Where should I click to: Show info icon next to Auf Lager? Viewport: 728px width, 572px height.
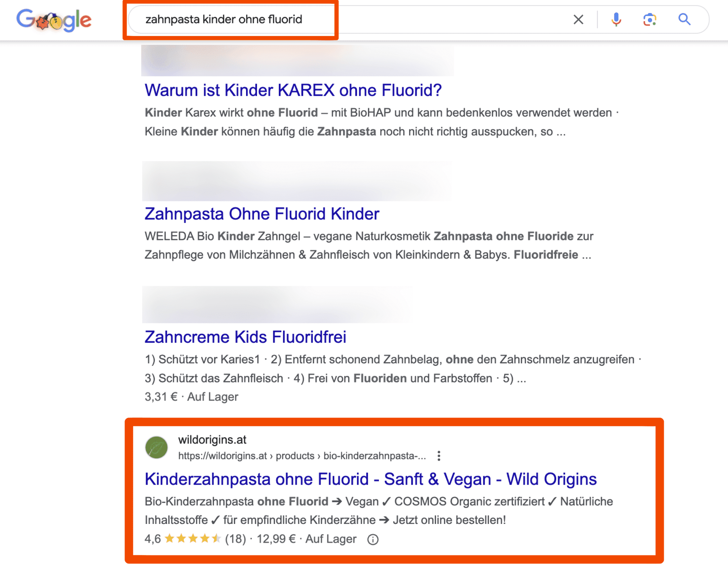pyautogui.click(x=373, y=539)
